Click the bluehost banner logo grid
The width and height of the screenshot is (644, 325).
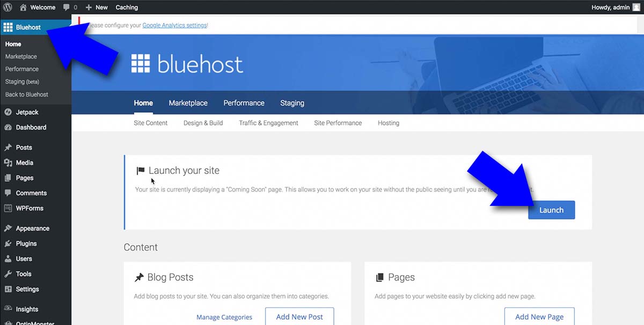coord(141,64)
